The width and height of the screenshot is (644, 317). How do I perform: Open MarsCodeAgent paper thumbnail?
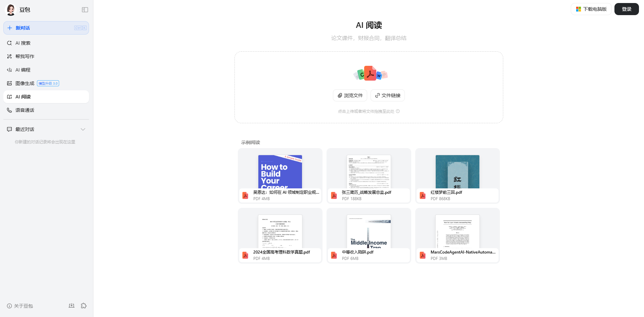point(458,231)
